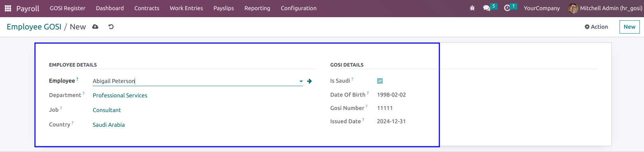Discard changes with the undo arrow icon

point(111,27)
